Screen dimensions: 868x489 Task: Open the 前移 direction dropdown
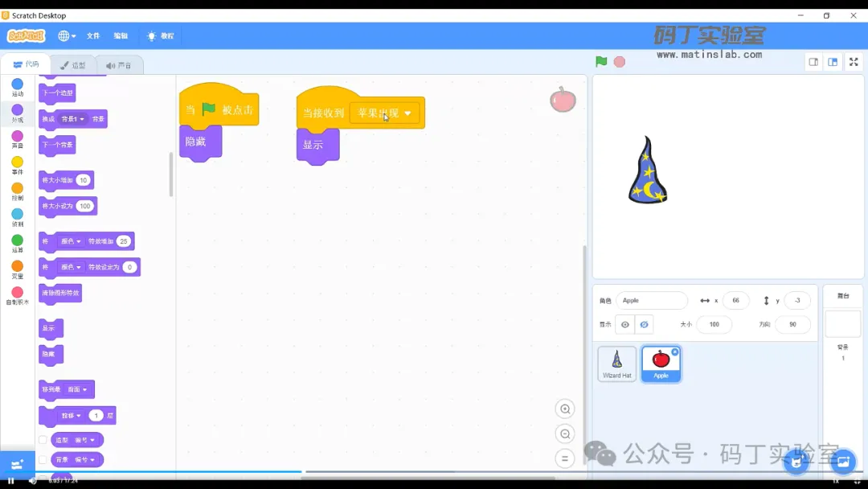tap(71, 415)
